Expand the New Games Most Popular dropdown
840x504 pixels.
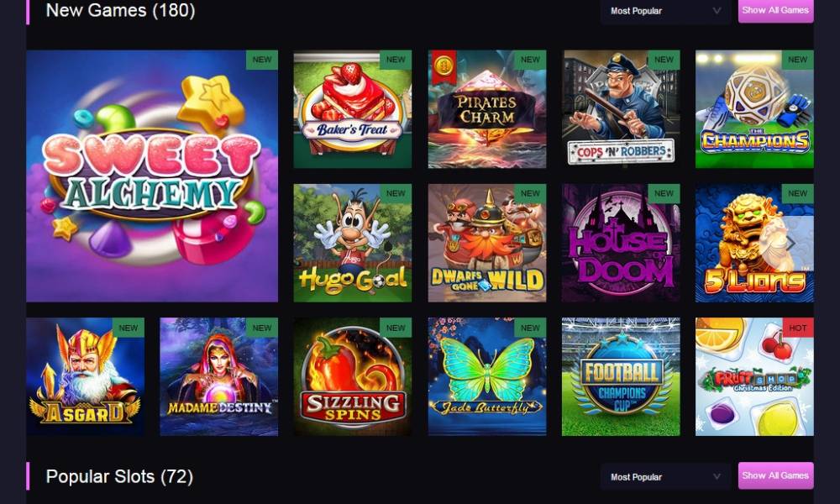(x=665, y=11)
